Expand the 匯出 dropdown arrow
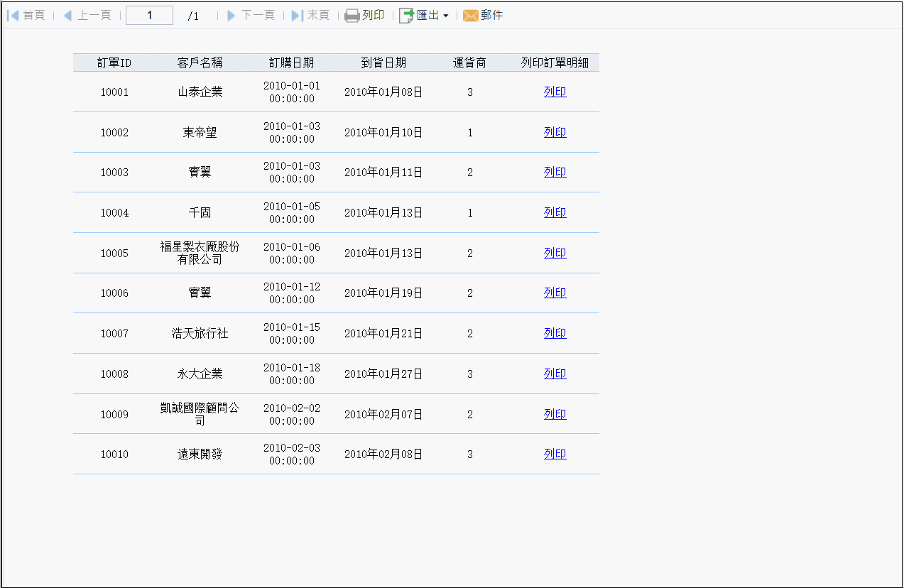 [446, 16]
